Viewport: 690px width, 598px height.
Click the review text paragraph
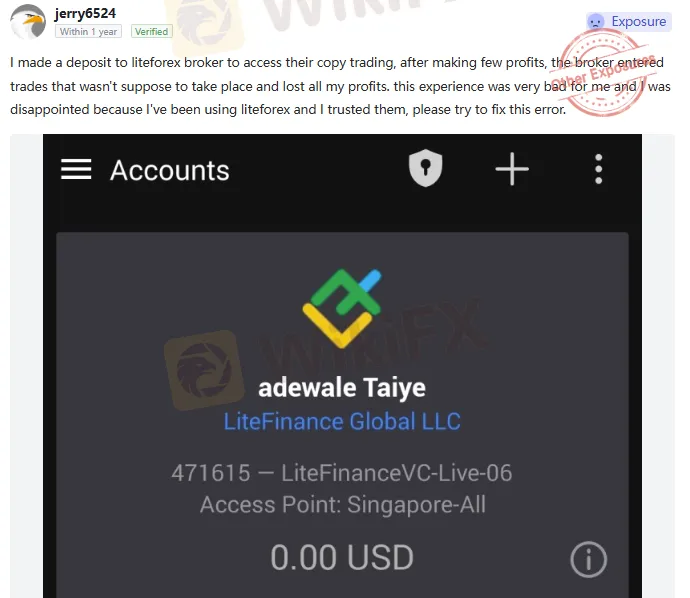click(x=340, y=86)
